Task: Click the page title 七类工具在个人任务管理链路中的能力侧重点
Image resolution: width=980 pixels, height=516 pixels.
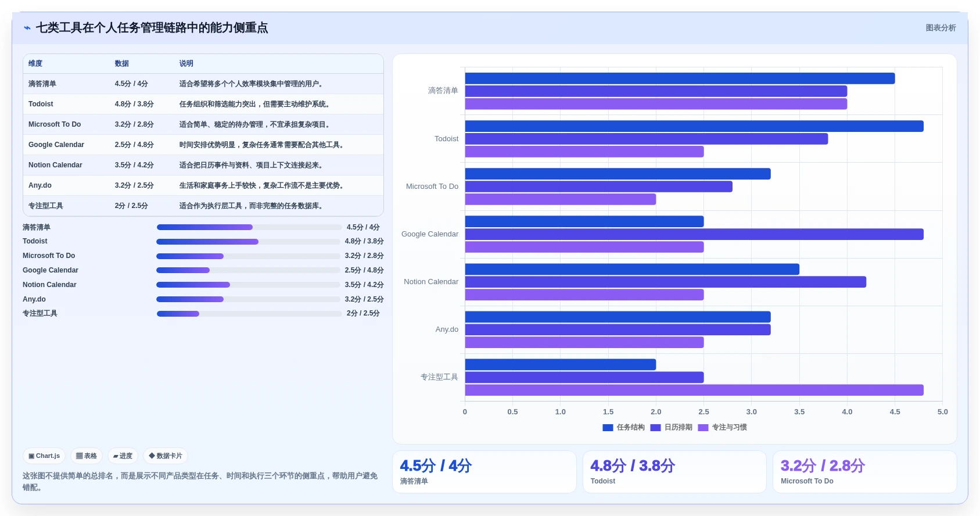Action: click(152, 28)
